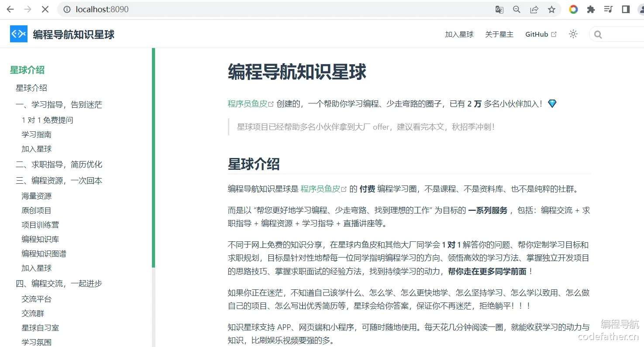Viewport: 644px width, 347px height.
Task: Select 学习指南 in the sidebar
Action: pyautogui.click(x=37, y=134)
